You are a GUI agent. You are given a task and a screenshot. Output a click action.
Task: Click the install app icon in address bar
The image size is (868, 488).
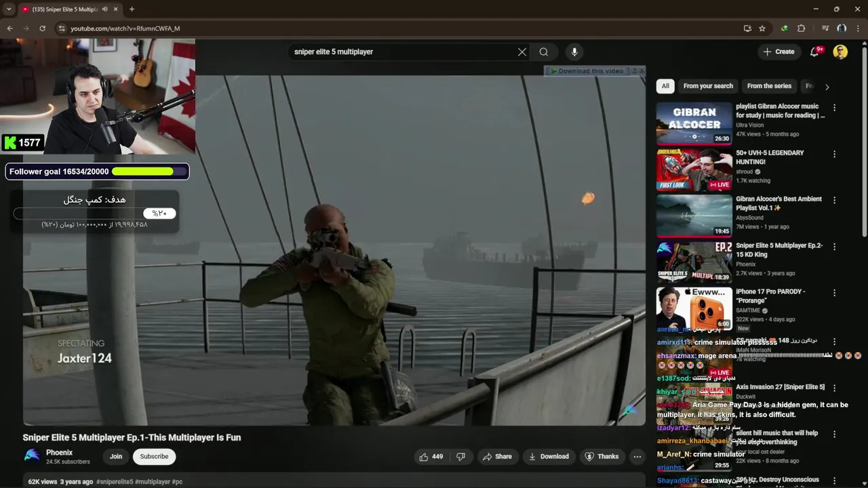[x=747, y=28]
